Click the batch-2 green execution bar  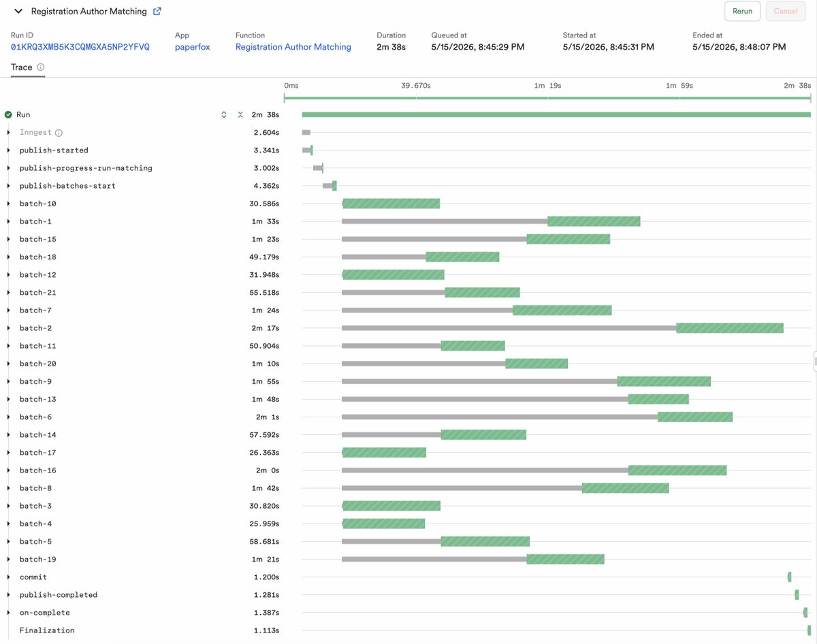pyautogui.click(x=730, y=328)
